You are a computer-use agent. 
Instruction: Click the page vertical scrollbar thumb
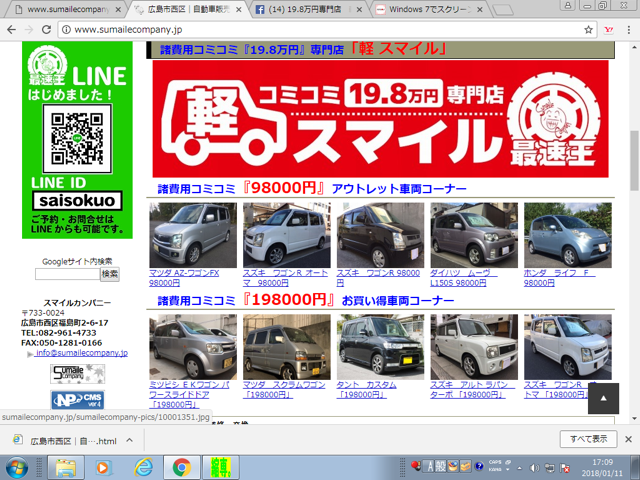[634, 157]
